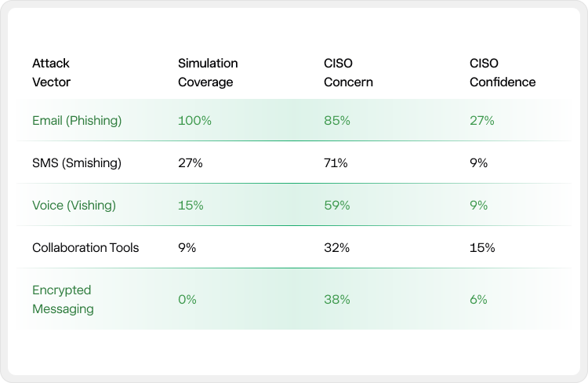Viewport: 588px width, 383px height.
Task: Select the 15% Voice simulation coverage value
Action: pyautogui.click(x=191, y=206)
